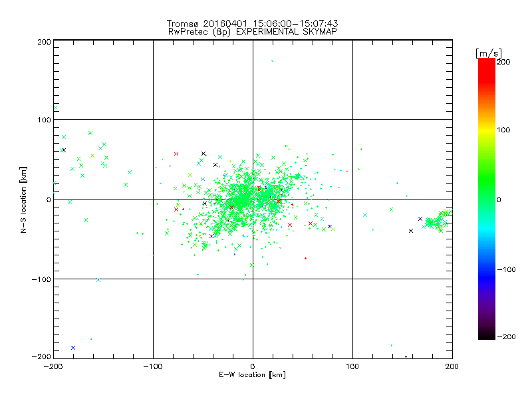Select the N-S axis tick label '-200'
Screen dimensions: 532x399
click(41, 356)
